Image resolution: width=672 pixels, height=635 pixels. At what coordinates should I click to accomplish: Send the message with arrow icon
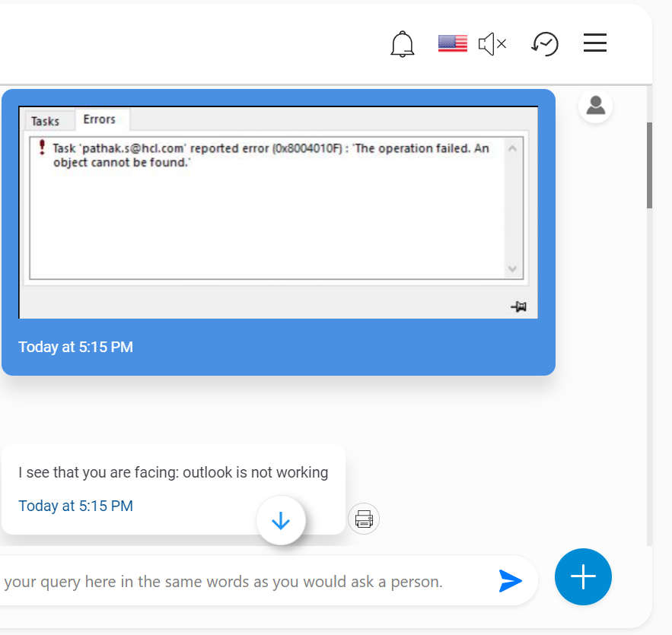tap(510, 581)
